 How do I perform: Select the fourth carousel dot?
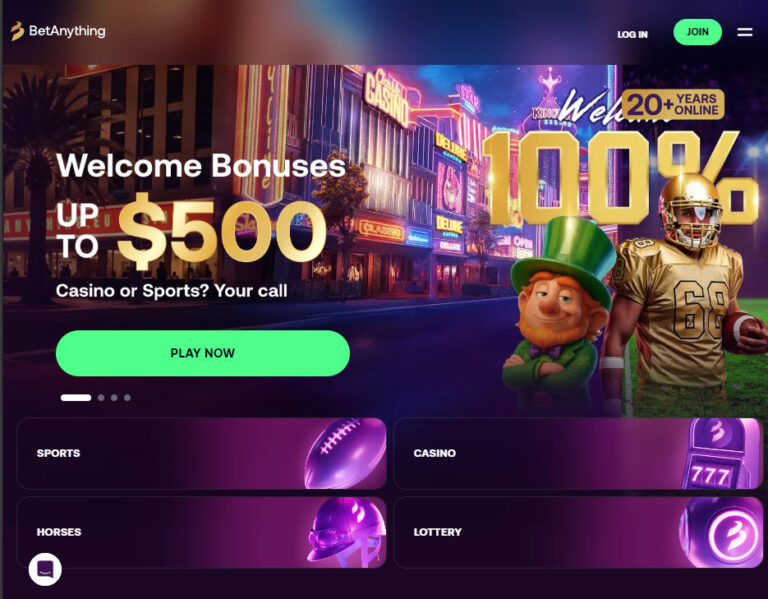[127, 398]
